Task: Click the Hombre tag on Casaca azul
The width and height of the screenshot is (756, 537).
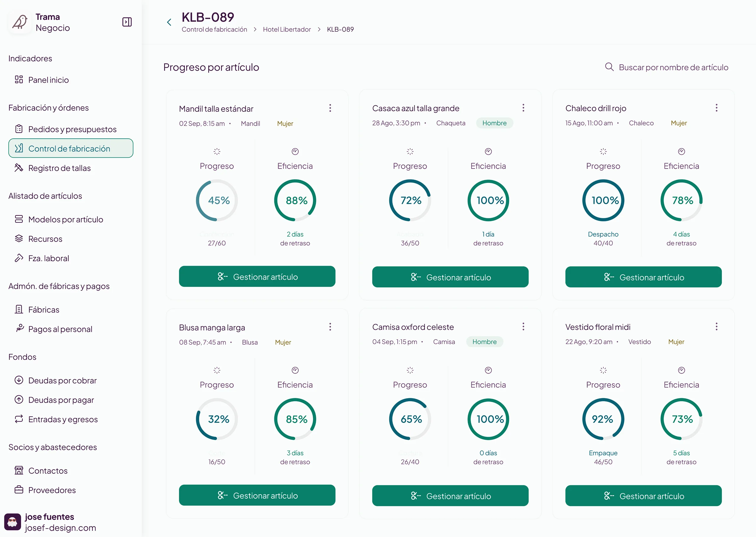Action: tap(495, 123)
